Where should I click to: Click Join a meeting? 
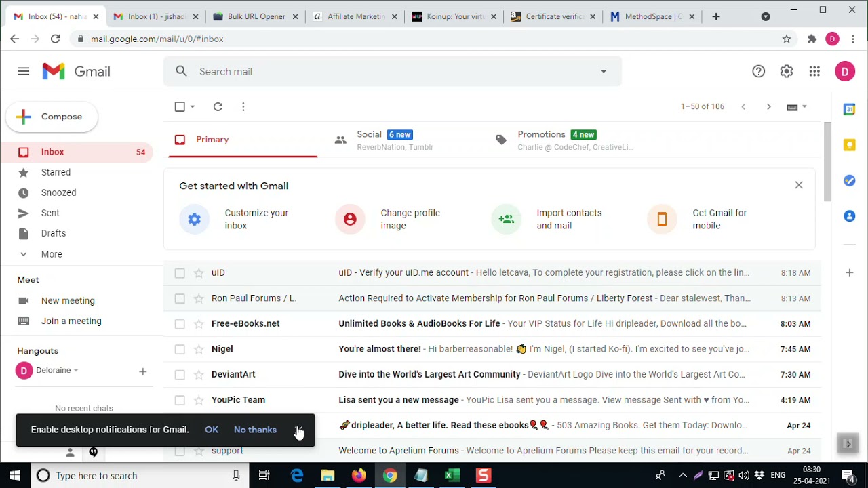(71, 321)
